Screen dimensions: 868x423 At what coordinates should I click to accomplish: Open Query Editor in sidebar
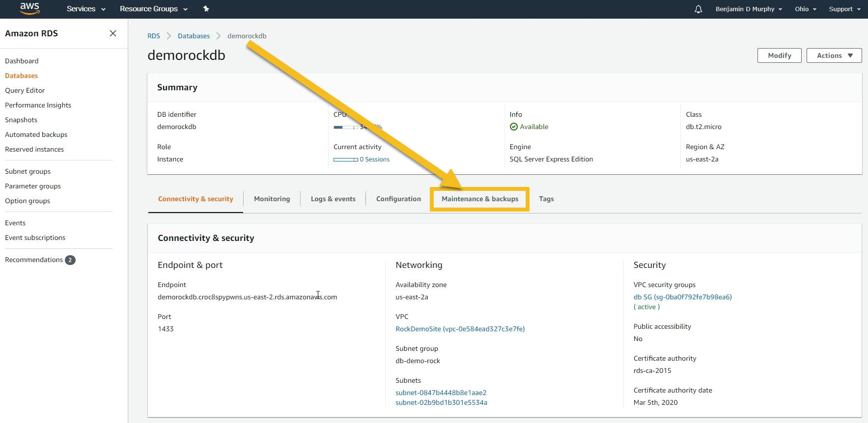pyautogui.click(x=25, y=90)
